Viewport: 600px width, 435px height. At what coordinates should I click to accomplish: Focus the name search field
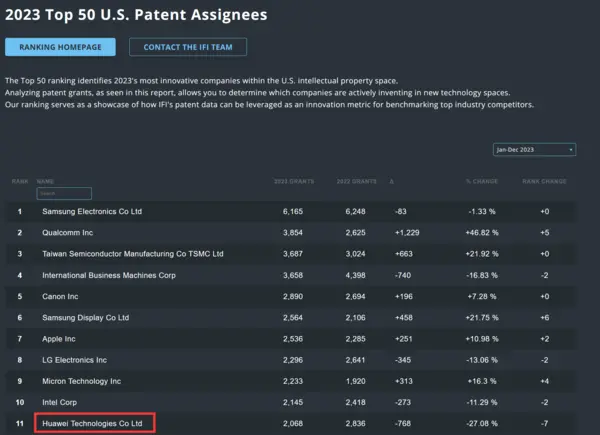coord(64,193)
